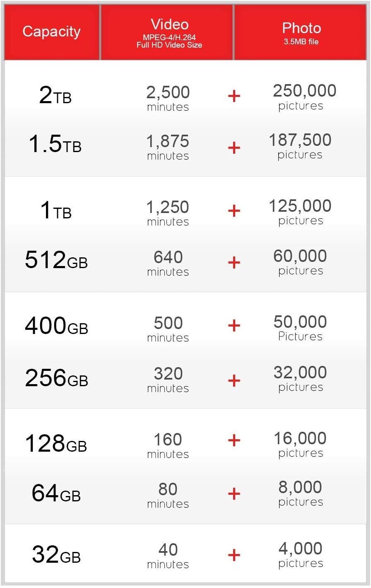Click the red plus in the 1.5TB row
This screenshot has width=371, height=588.
click(x=234, y=148)
